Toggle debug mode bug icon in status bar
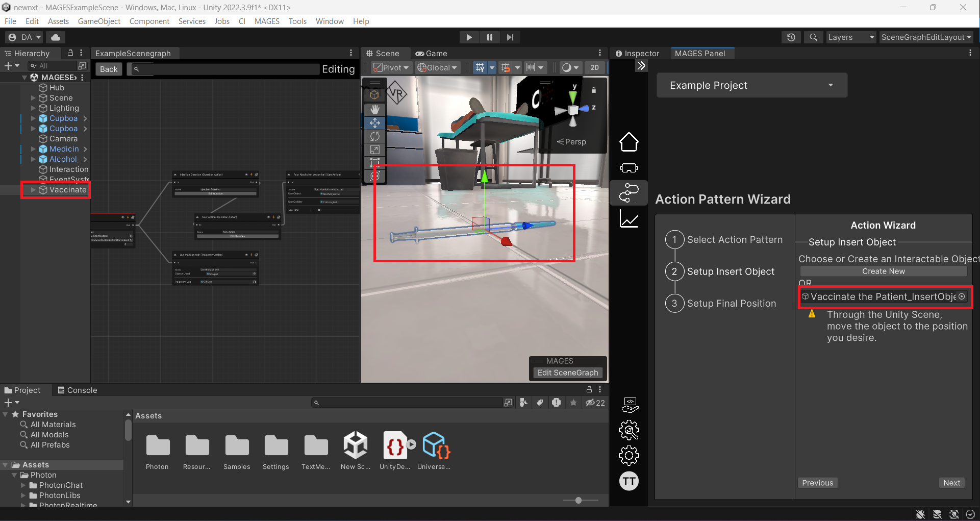The height and width of the screenshot is (521, 980). [x=920, y=514]
